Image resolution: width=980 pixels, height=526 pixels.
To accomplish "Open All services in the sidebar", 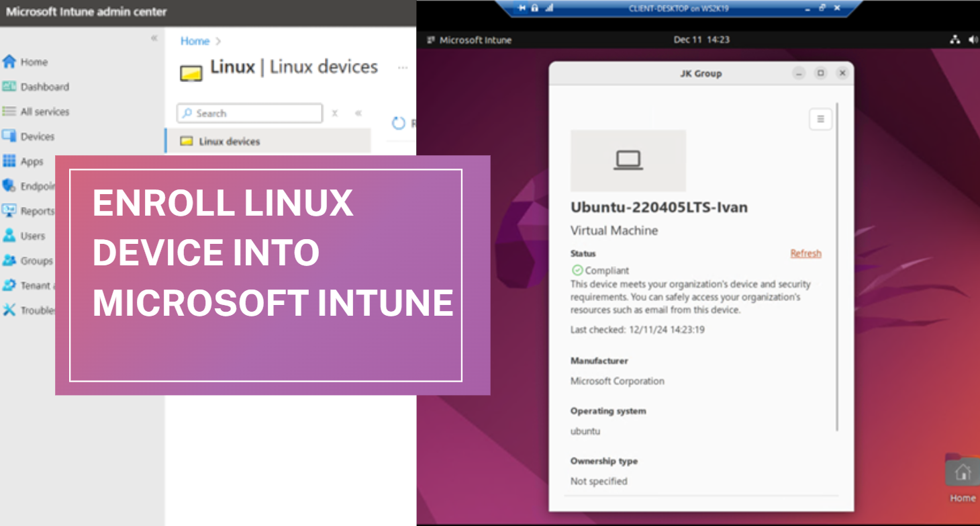I will coord(36,112).
